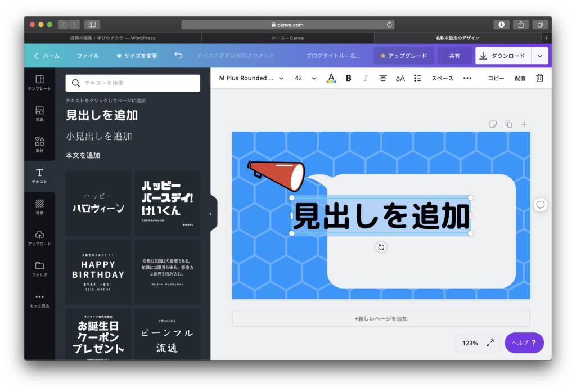
Task: Go back to ホーム (Home)
Action: [47, 56]
